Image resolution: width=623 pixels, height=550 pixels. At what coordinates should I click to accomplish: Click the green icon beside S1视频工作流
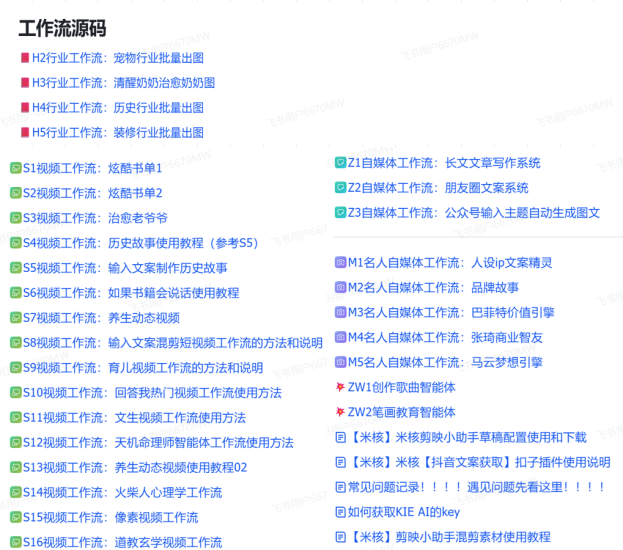coord(15,168)
